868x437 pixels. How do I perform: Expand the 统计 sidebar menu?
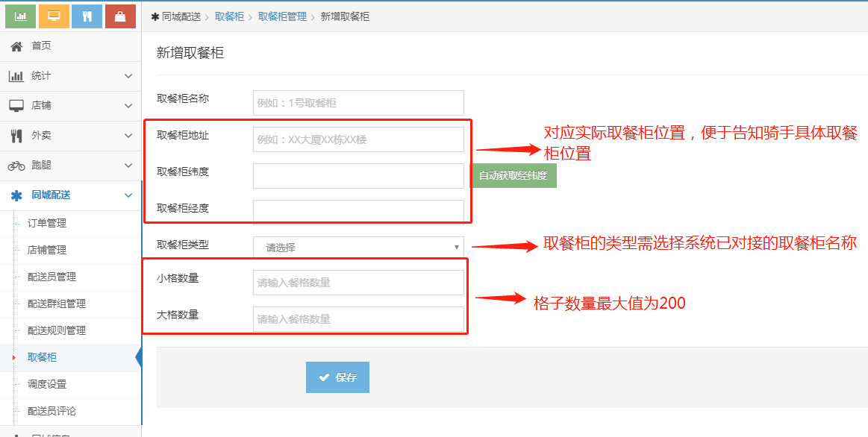click(x=128, y=76)
